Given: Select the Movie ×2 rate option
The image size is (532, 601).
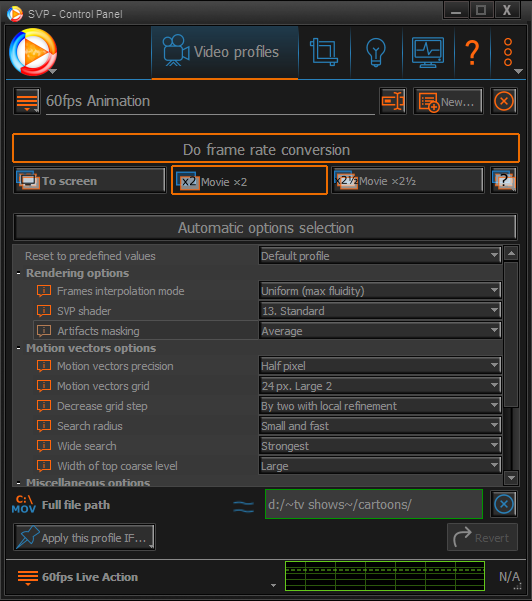Looking at the screenshot, I should [249, 180].
